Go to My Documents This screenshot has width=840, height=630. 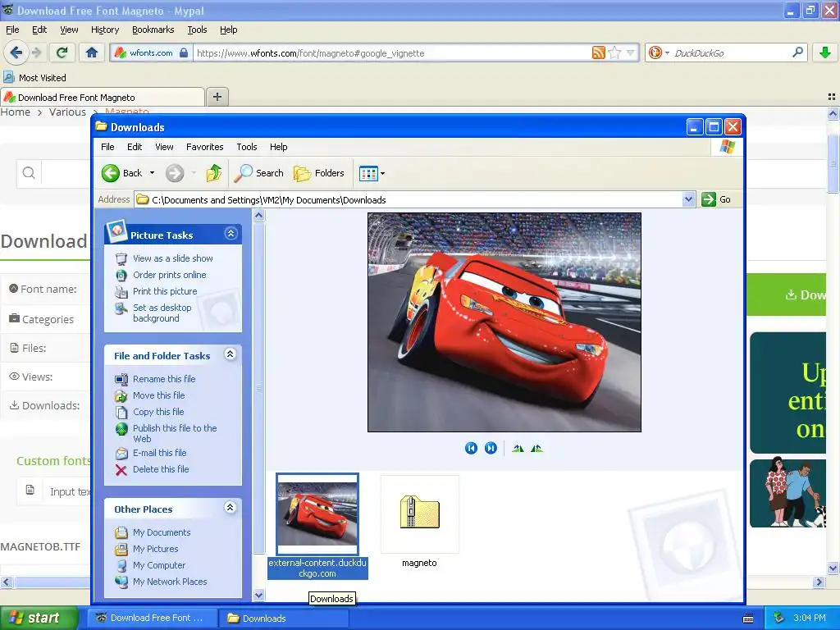[162, 532]
